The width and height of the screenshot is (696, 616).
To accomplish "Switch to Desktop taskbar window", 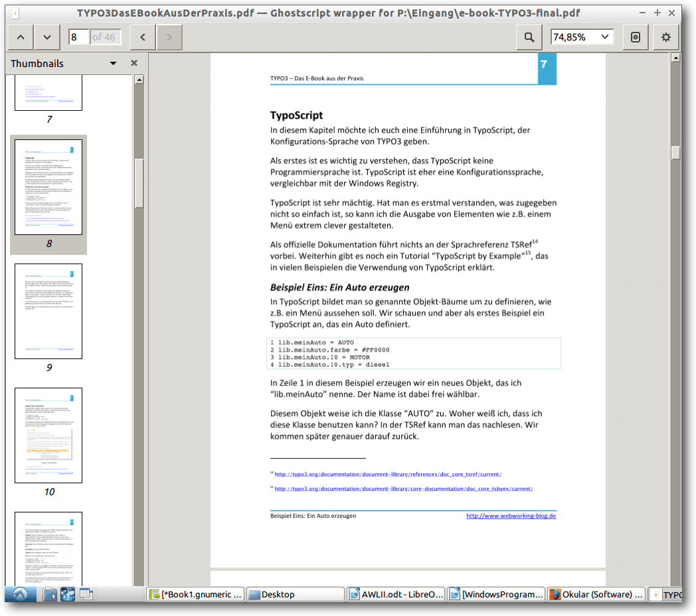I will [295, 594].
